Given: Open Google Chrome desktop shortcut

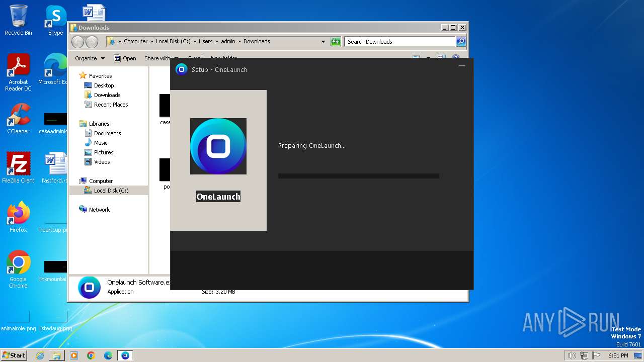Looking at the screenshot, I should (18, 269).
